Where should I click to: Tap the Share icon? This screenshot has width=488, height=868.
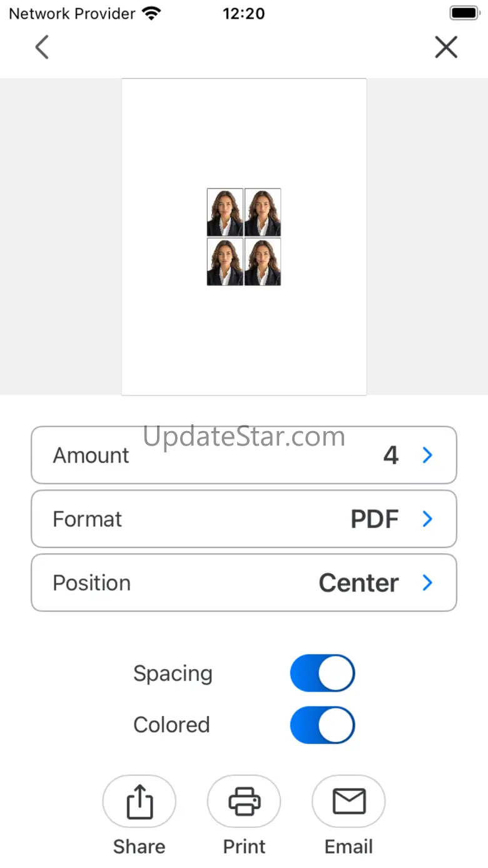click(139, 801)
